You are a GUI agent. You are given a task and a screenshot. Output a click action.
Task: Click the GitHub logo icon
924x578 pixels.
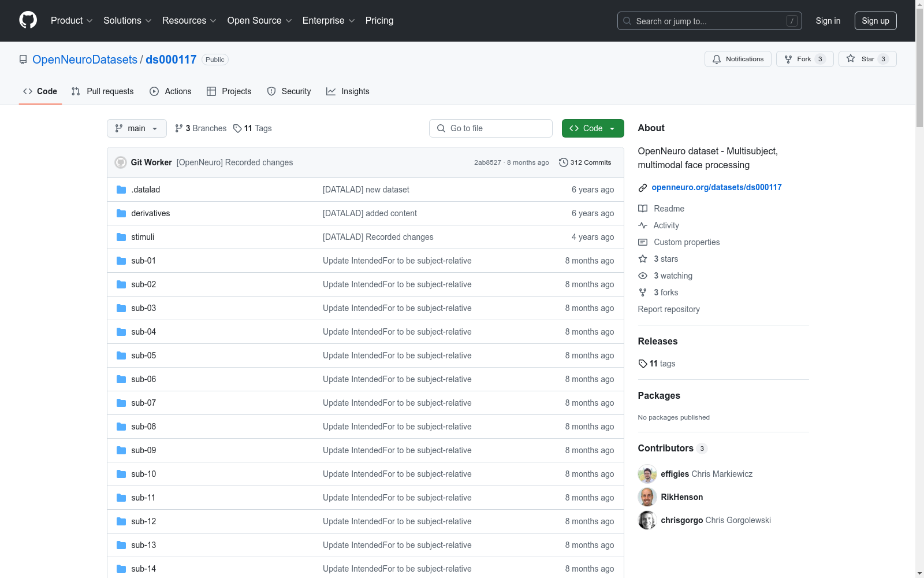(x=28, y=20)
